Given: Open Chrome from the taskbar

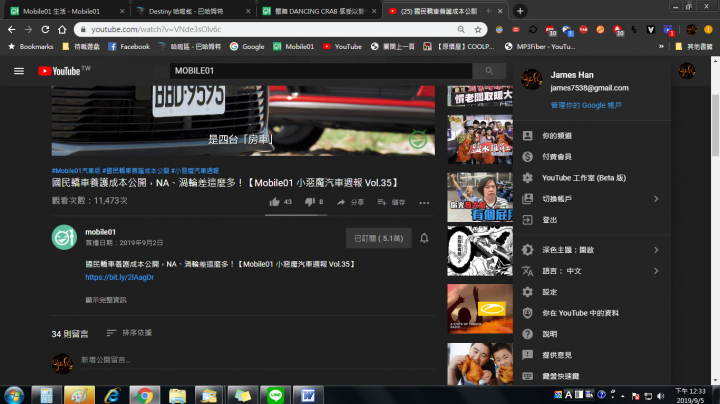Looking at the screenshot, I should pyautogui.click(x=145, y=395).
